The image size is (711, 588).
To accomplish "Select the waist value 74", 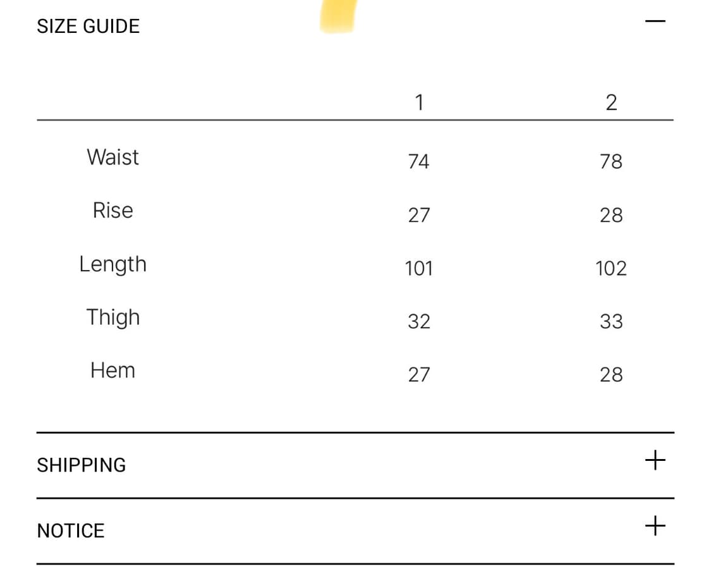I will pyautogui.click(x=418, y=162).
